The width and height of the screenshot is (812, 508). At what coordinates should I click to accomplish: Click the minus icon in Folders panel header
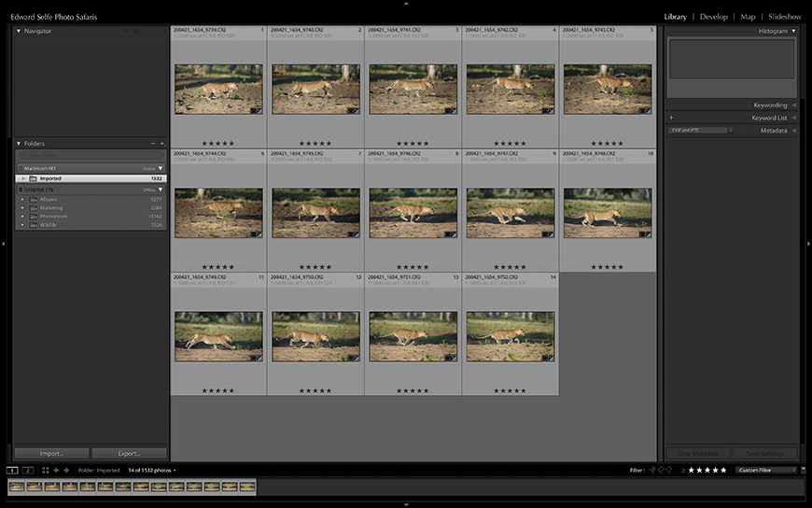pos(152,144)
